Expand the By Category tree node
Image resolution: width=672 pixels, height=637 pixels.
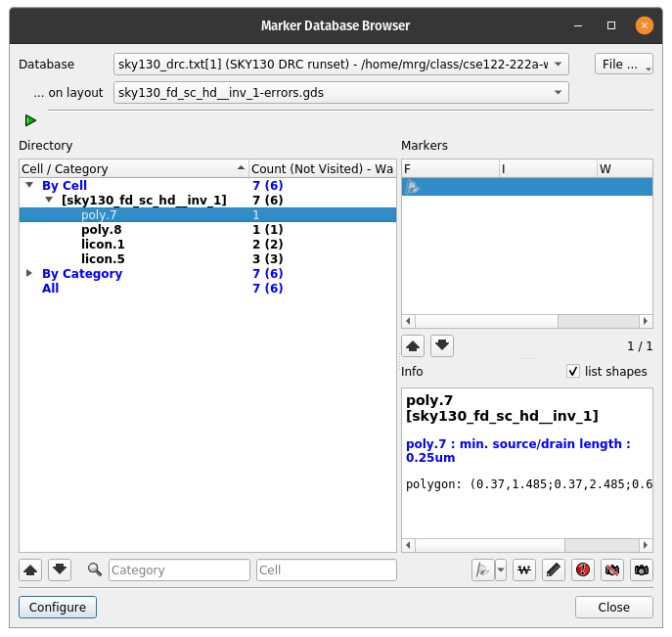pyautogui.click(x=29, y=273)
